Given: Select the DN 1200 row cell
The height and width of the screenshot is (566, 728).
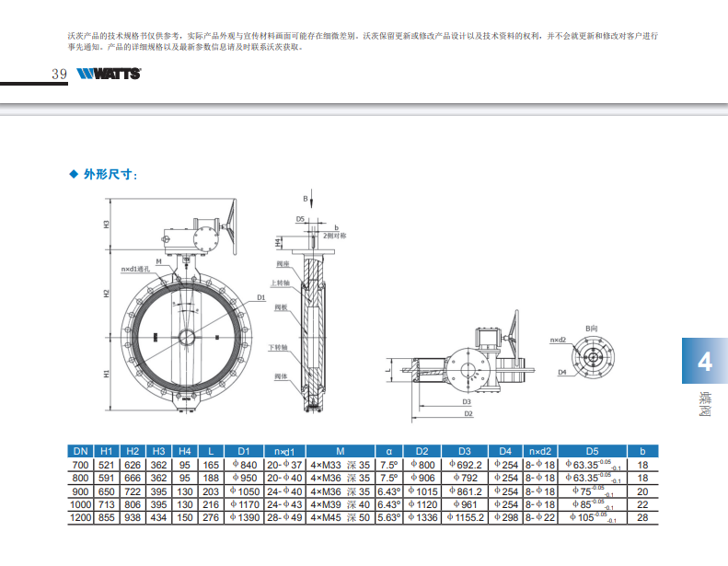Looking at the screenshot, I should [x=81, y=518].
